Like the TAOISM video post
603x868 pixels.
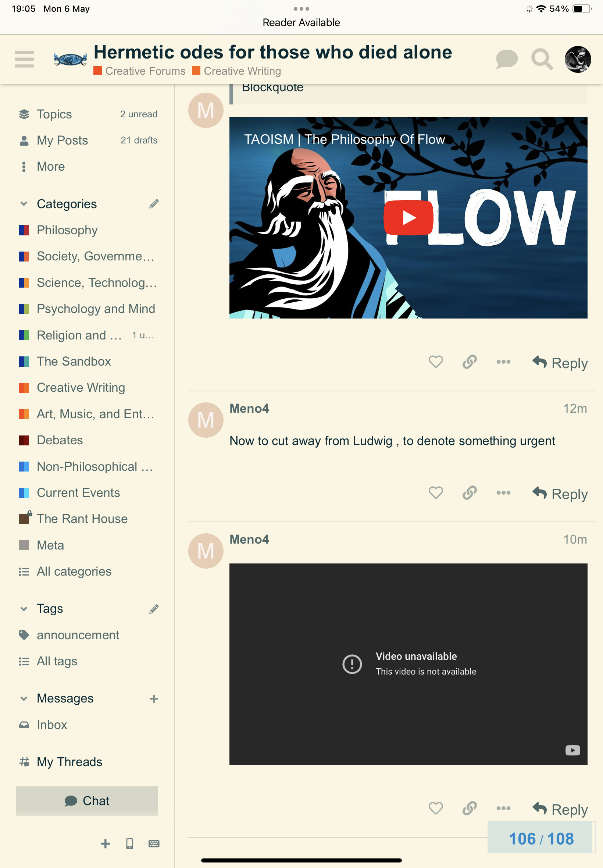(x=436, y=362)
